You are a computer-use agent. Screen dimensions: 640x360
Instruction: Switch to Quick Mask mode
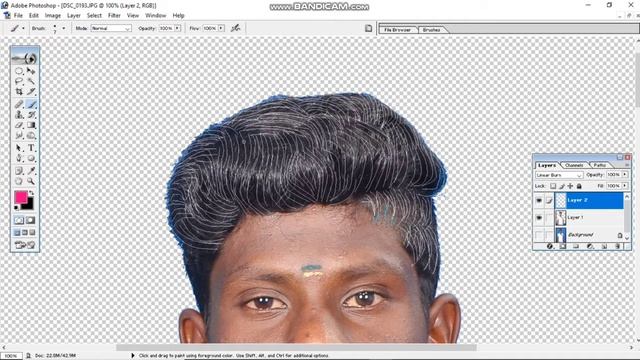point(31,220)
